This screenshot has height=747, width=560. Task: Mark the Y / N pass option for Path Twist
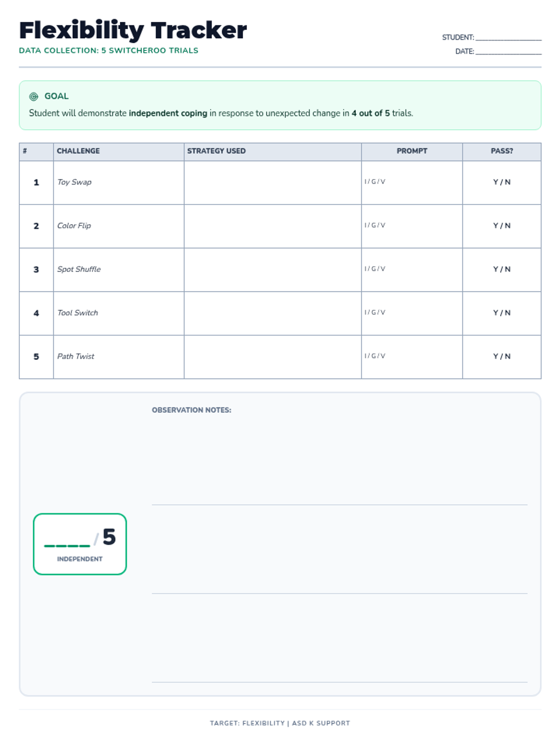pos(502,356)
